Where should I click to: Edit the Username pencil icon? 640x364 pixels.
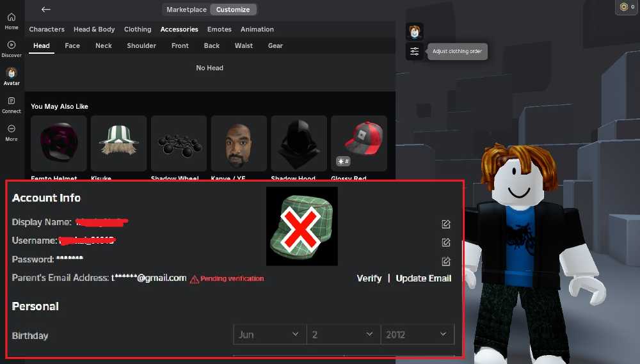[445, 242]
